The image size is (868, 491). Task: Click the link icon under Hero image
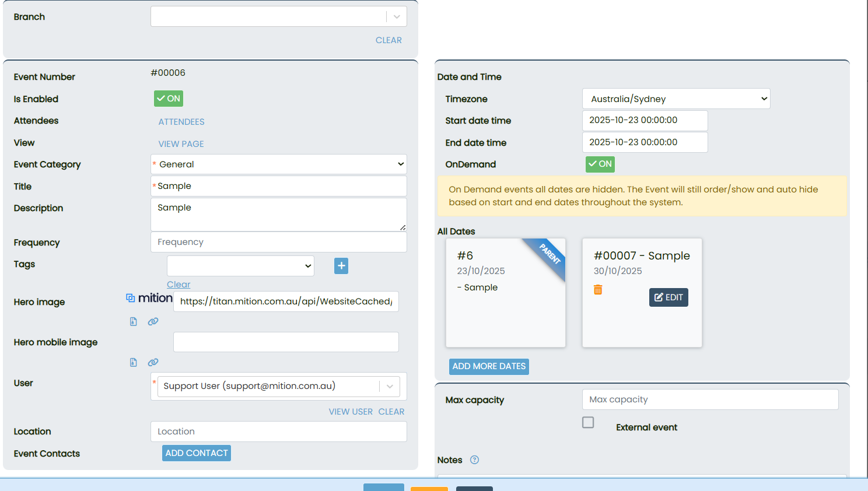click(153, 321)
